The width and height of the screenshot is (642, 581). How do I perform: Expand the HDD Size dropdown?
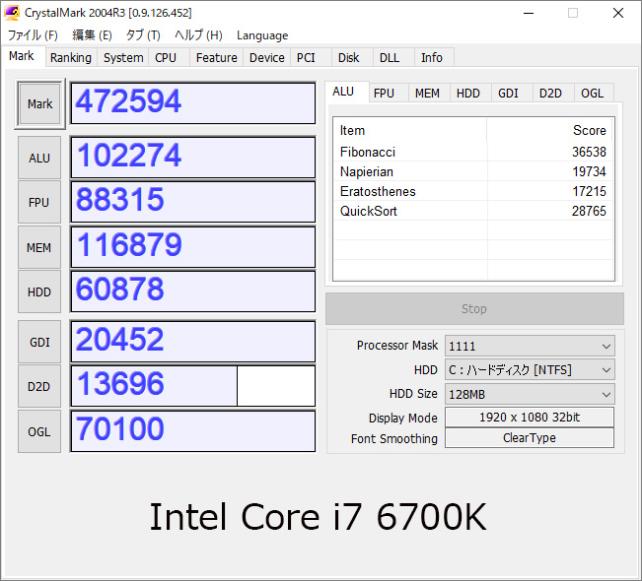tap(529, 395)
